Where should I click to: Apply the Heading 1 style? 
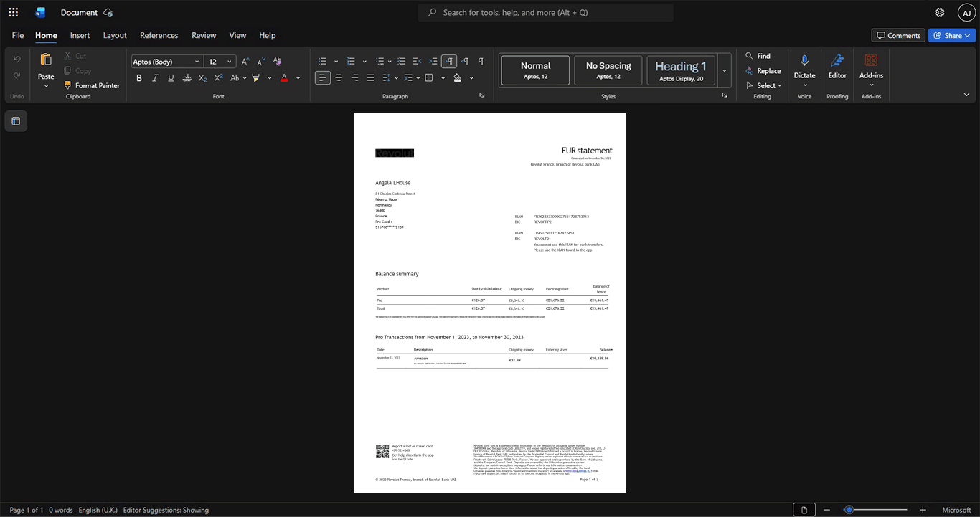(681, 70)
